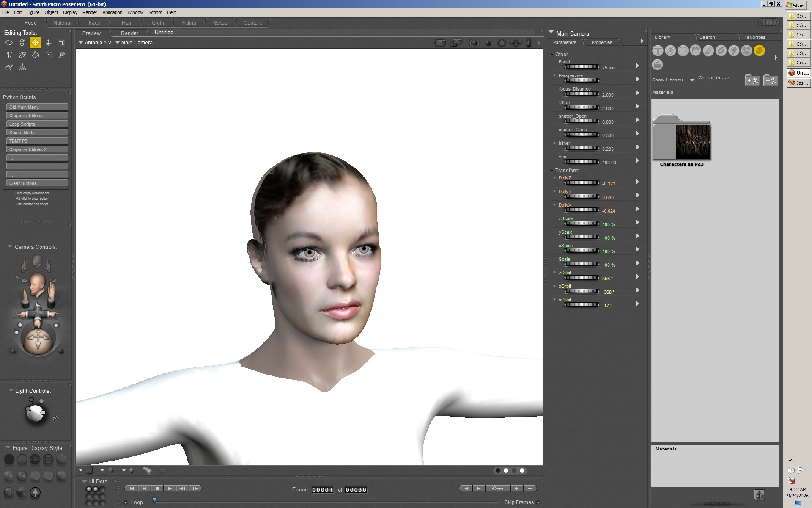Select the Magnifier tool
The image size is (812, 508).
pos(62,55)
